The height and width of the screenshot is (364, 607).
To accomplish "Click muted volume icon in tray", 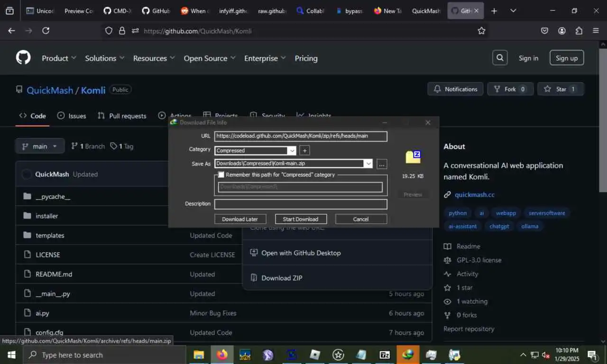I will (x=546, y=355).
